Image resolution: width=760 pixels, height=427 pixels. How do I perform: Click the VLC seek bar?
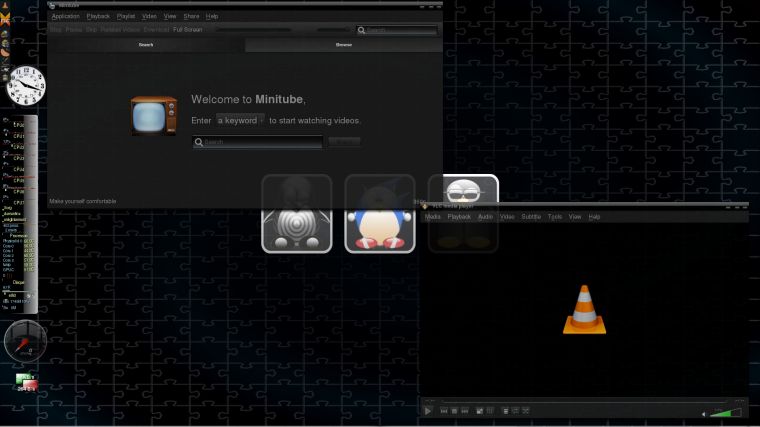584,401
